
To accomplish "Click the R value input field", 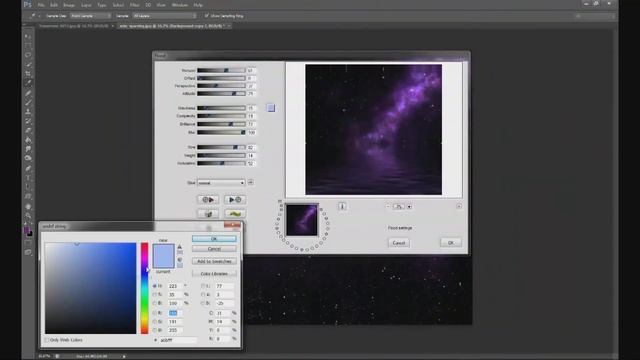I will point(176,313).
